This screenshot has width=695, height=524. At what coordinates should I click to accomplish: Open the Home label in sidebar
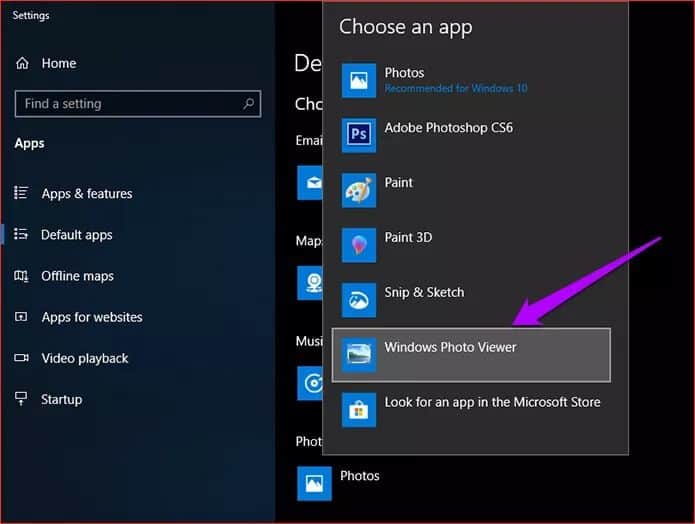coord(59,63)
